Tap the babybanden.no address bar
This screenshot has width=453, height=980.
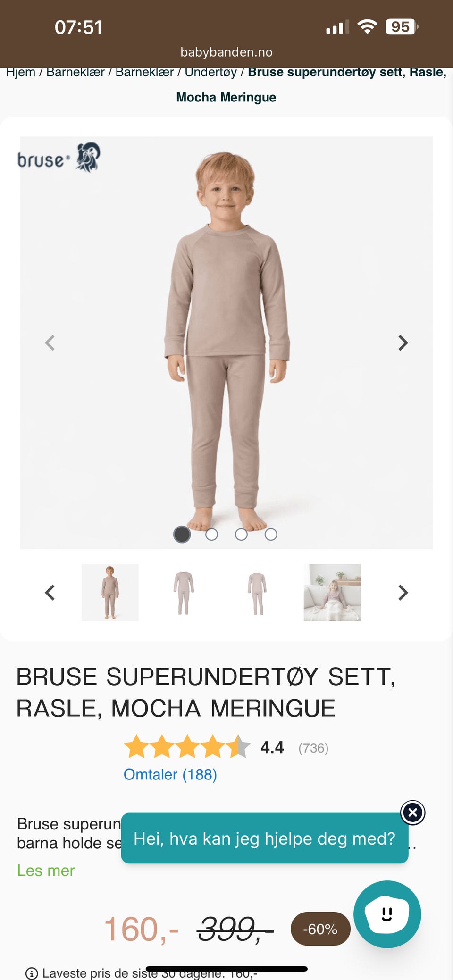pyautogui.click(x=226, y=52)
